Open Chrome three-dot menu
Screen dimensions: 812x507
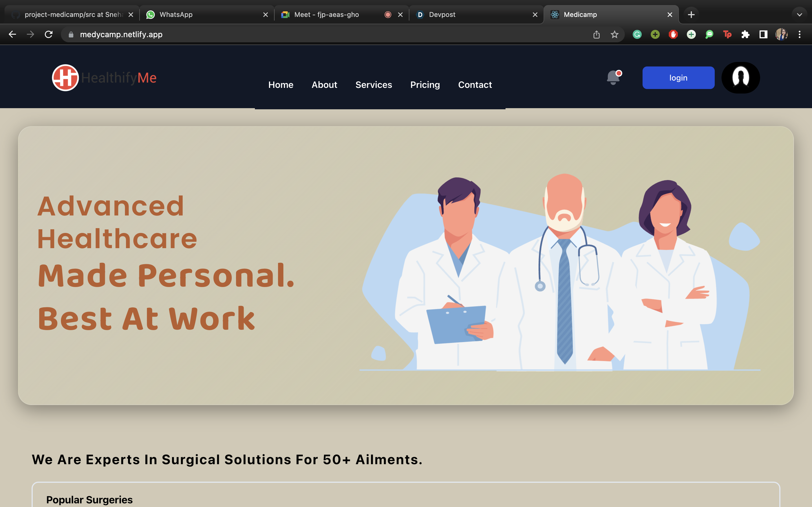800,34
